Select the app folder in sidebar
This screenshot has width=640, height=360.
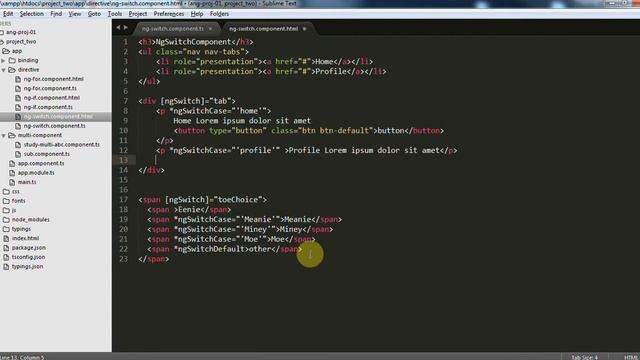pyautogui.click(x=17, y=51)
